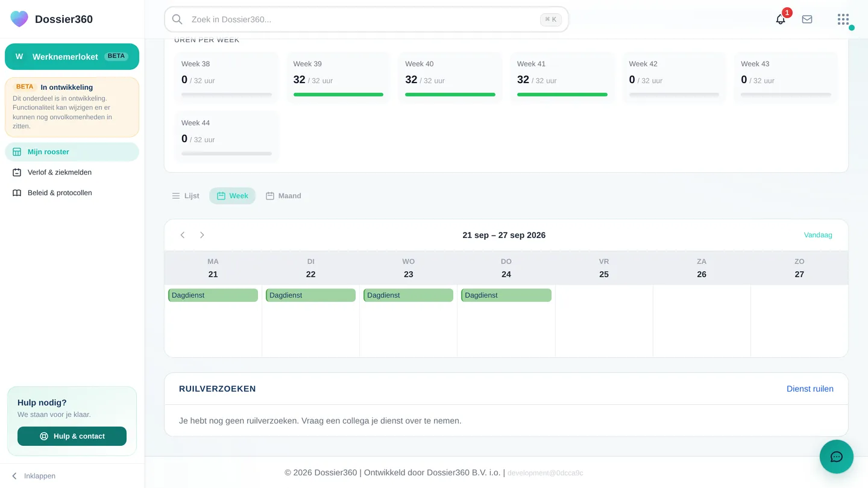Click the date range 21 sep – 27 sep 2026
The height and width of the screenshot is (488, 868).
tap(504, 235)
